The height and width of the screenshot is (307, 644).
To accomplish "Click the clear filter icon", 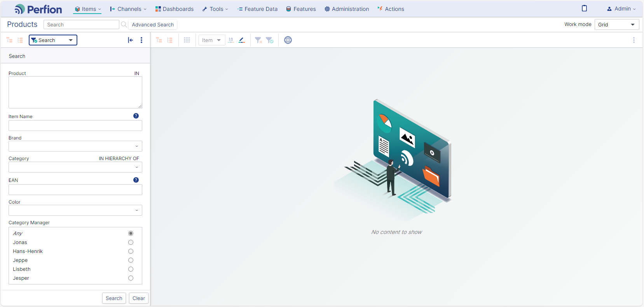I will point(258,40).
